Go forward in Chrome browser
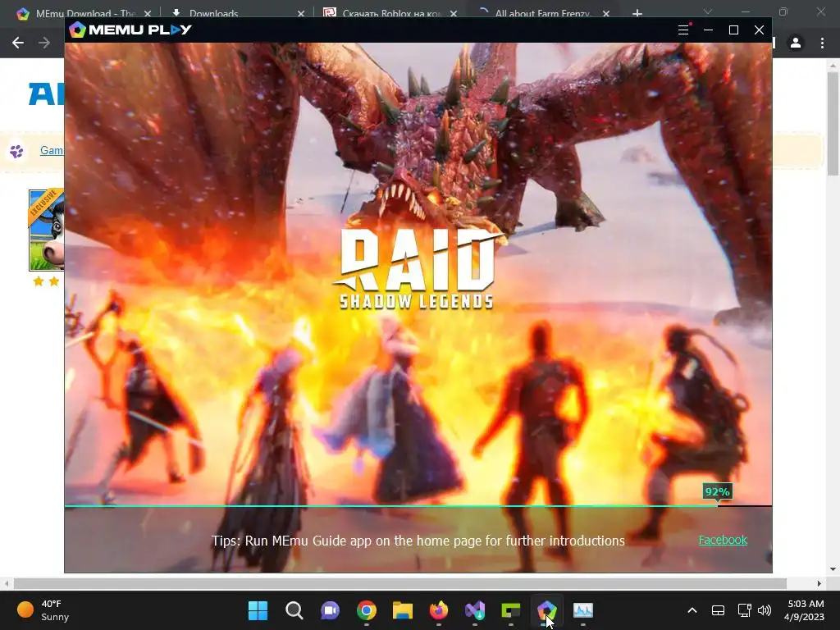The height and width of the screenshot is (630, 840). click(x=44, y=43)
